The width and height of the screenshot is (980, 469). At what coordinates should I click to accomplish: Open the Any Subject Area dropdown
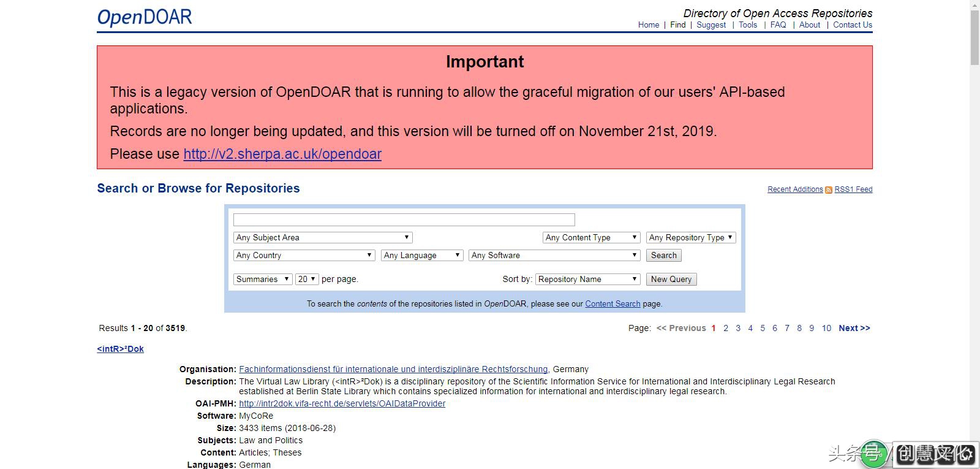tap(322, 237)
